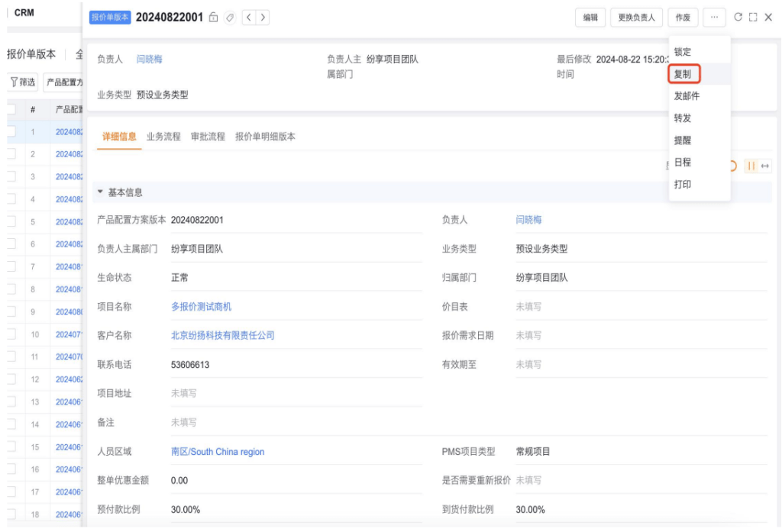This screenshot has height=532, width=782.
Task: Collapse the 基本信息 section
Action: pyautogui.click(x=100, y=192)
